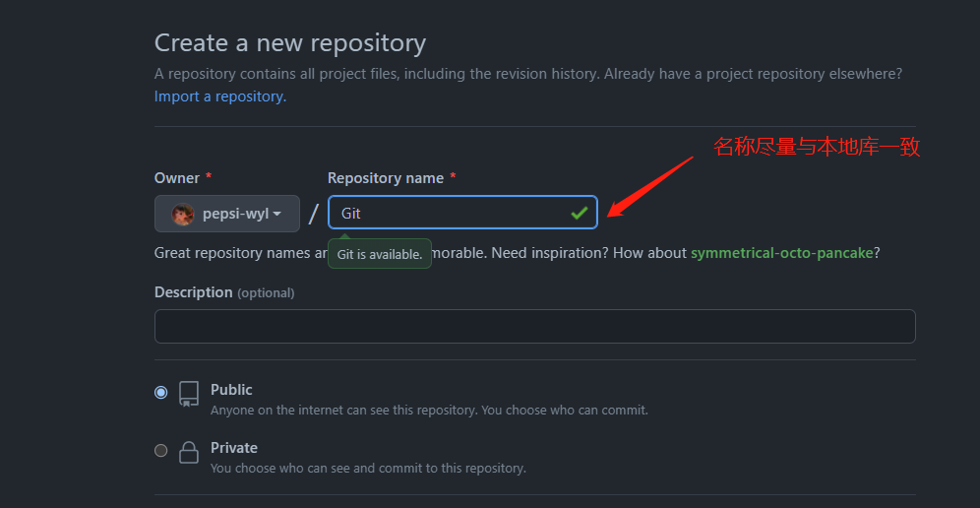This screenshot has height=508, width=980.
Task: Open the pepsi-wyl owner dropdown
Action: (x=227, y=214)
